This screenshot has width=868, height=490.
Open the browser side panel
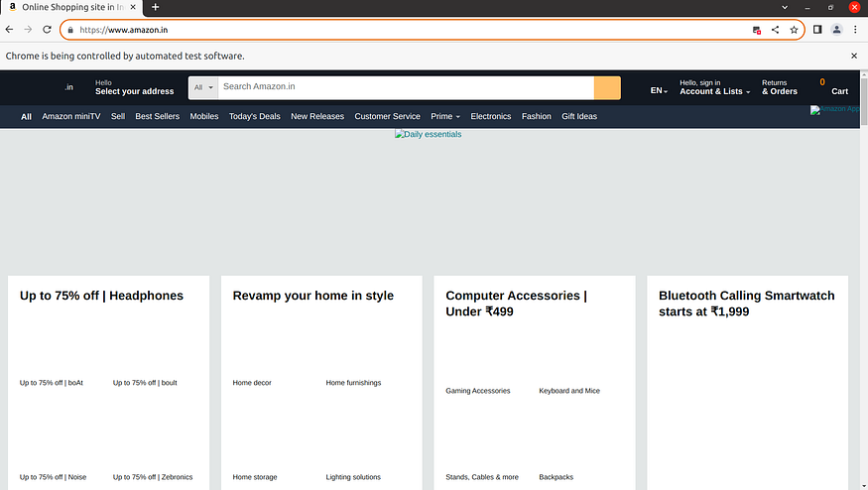coord(817,30)
